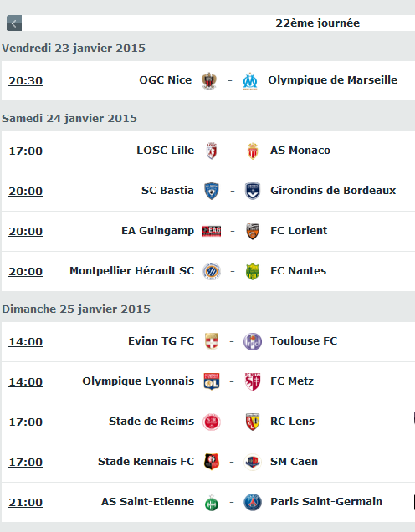Click the 22ème journée header title
Screen dimensions: 415x532
(318, 23)
